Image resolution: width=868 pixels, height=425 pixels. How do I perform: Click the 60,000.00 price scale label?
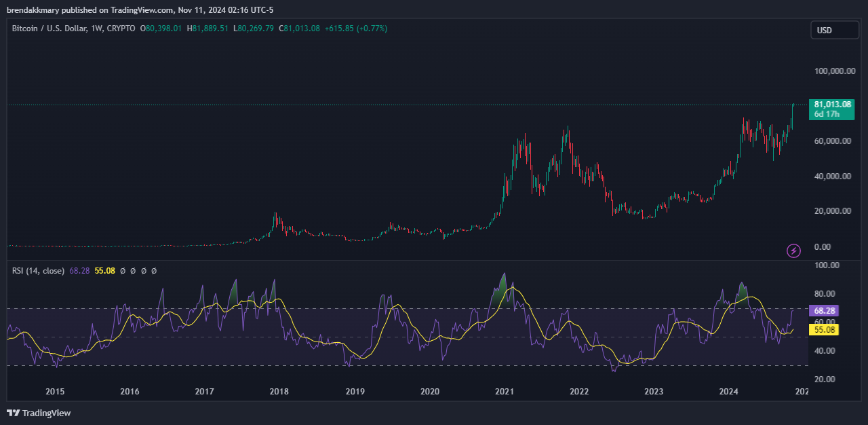click(x=832, y=141)
